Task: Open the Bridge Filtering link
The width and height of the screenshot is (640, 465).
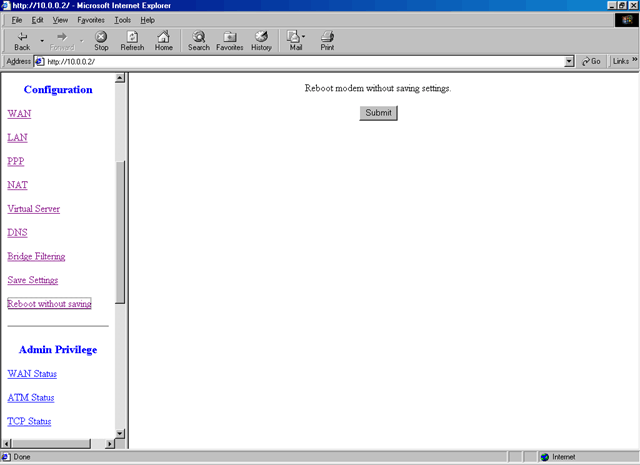Action: coord(36,256)
